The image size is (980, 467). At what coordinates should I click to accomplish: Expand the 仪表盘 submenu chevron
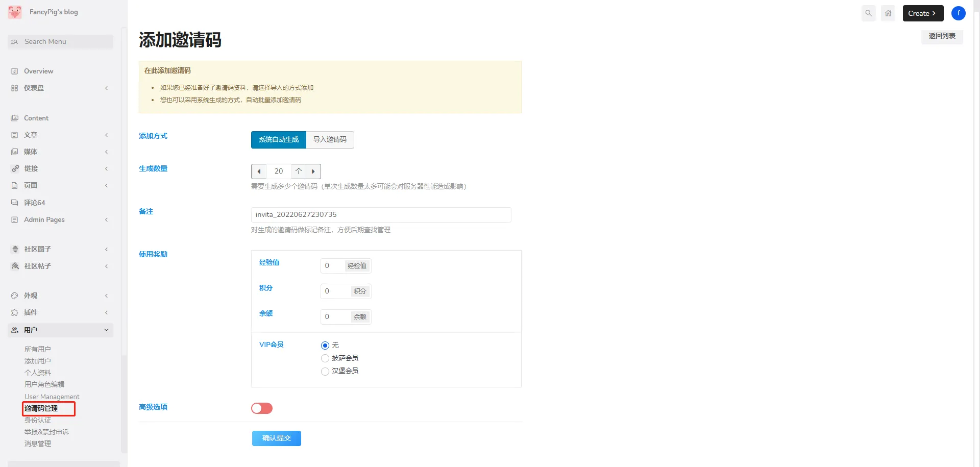point(106,88)
